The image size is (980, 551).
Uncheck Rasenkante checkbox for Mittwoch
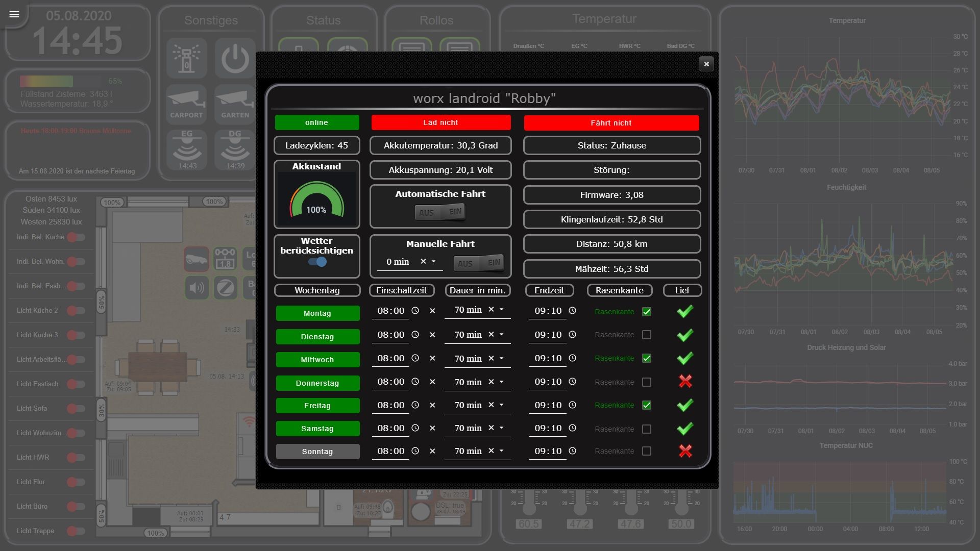click(647, 358)
